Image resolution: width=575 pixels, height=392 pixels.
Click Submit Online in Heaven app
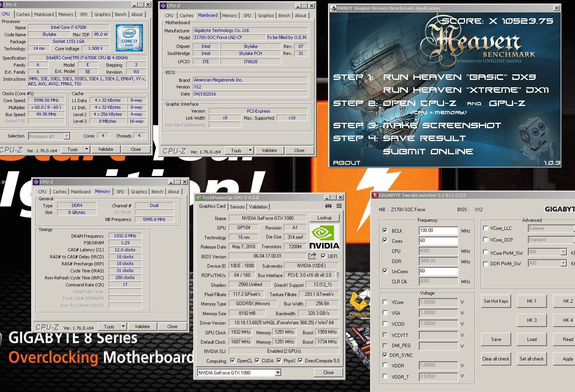click(428, 152)
